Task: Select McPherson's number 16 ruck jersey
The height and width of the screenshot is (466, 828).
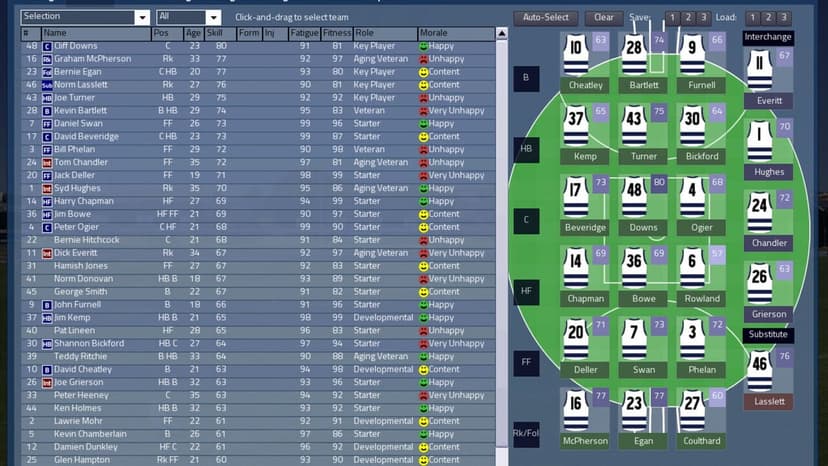Action: [576, 411]
